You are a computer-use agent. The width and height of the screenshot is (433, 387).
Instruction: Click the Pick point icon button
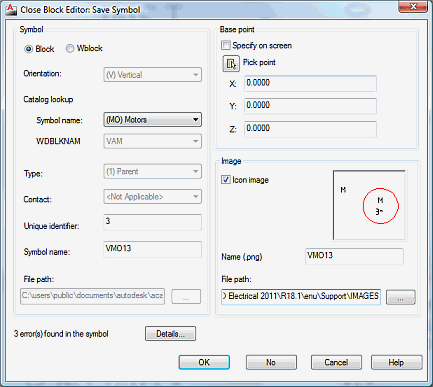231,63
